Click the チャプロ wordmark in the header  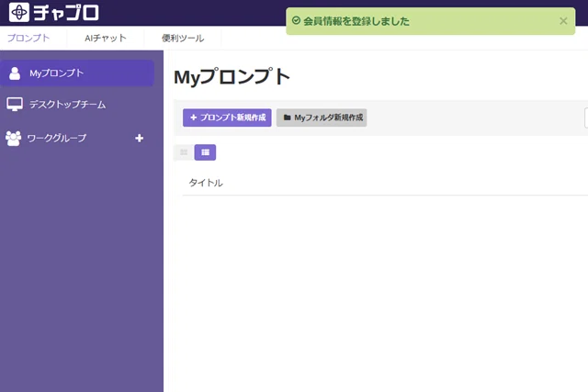tap(66, 12)
